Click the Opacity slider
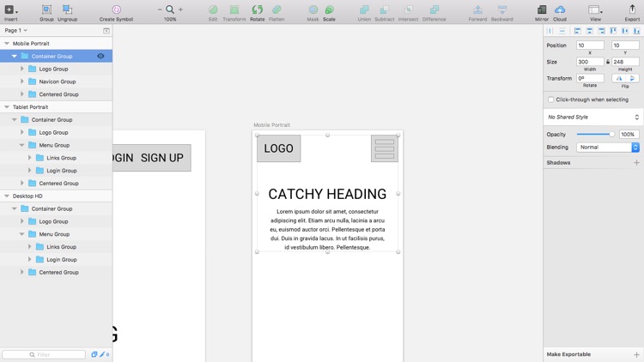The width and height of the screenshot is (644, 362). [596, 134]
